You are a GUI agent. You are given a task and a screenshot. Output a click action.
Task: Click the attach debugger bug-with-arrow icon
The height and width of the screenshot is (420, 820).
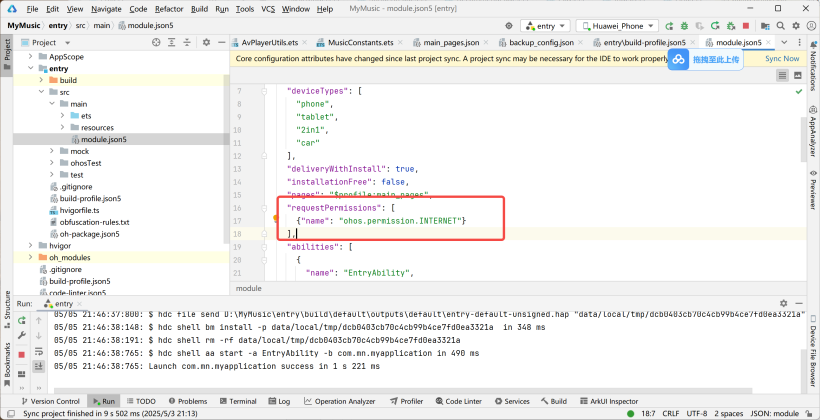click(x=731, y=26)
